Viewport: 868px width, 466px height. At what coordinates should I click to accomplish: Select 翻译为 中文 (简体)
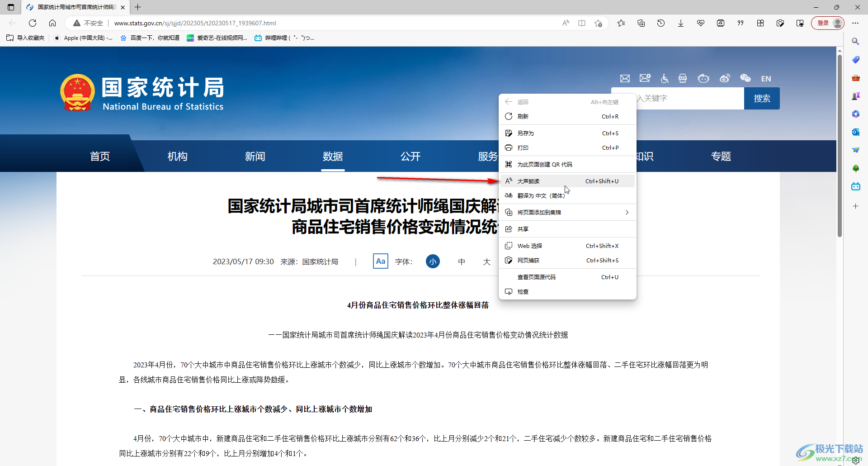tap(567, 196)
